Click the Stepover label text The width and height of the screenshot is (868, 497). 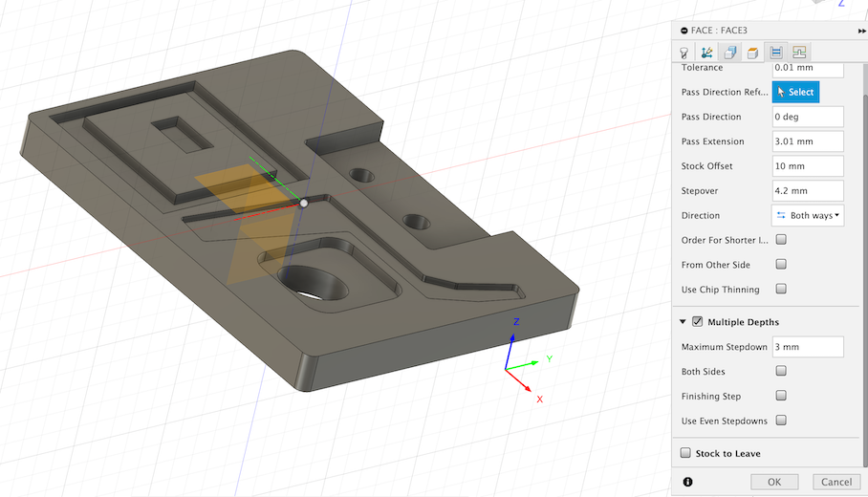(700, 191)
